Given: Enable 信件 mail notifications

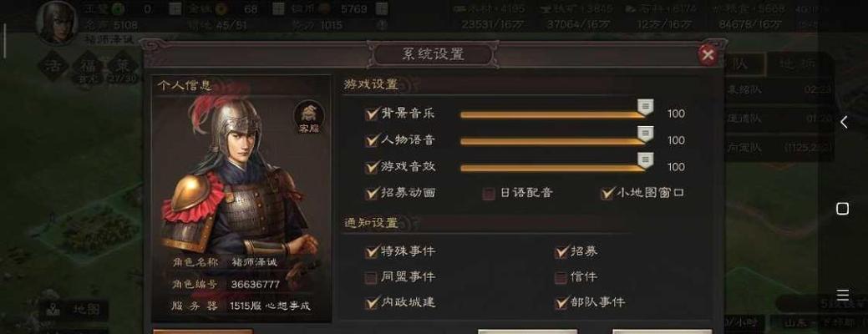Looking at the screenshot, I should coord(561,277).
